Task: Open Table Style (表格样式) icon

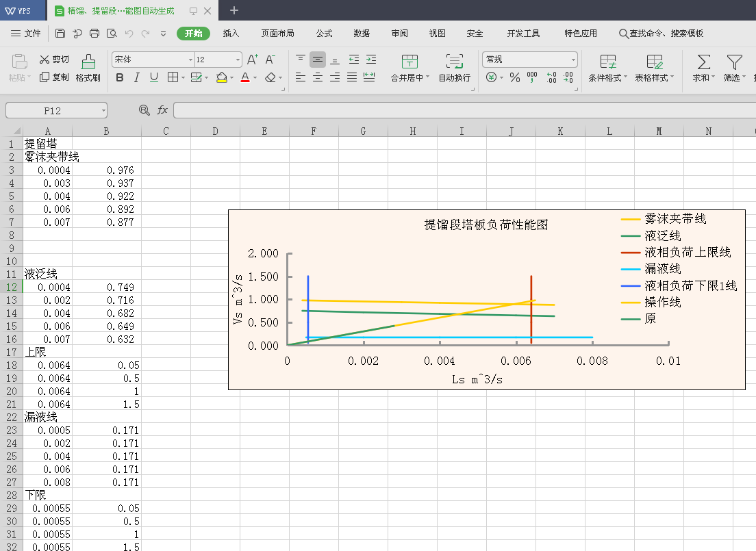Action: 654,62
